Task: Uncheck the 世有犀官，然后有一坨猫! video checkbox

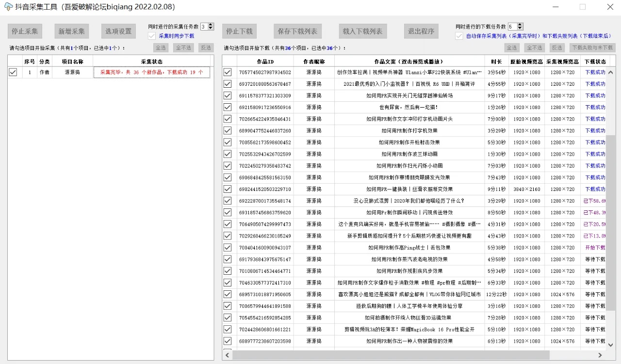Action: pos(228,107)
